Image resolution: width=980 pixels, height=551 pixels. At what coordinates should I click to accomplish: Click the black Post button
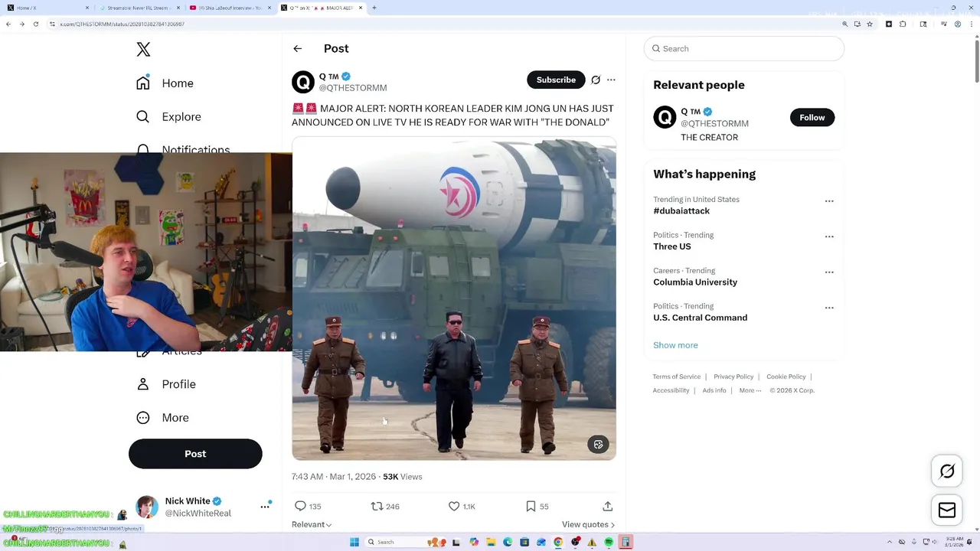[195, 454]
